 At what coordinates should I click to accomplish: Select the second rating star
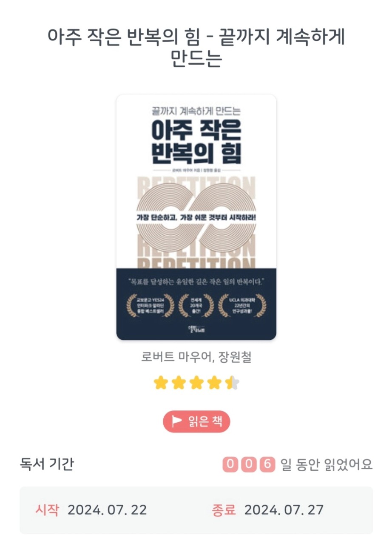(x=179, y=383)
